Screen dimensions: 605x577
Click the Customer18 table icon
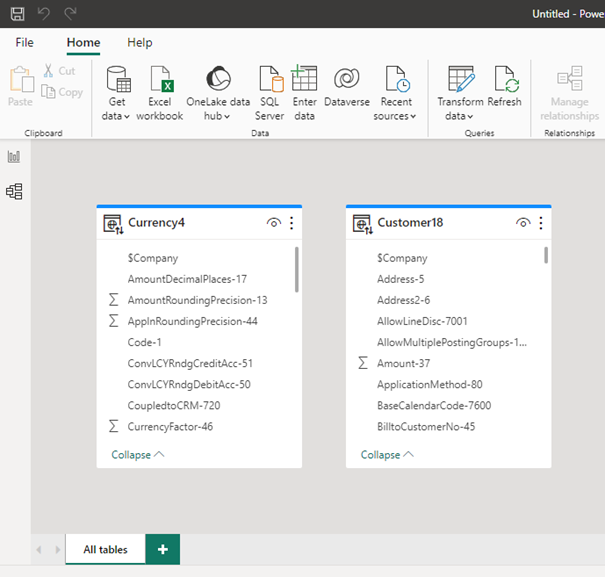point(363,224)
